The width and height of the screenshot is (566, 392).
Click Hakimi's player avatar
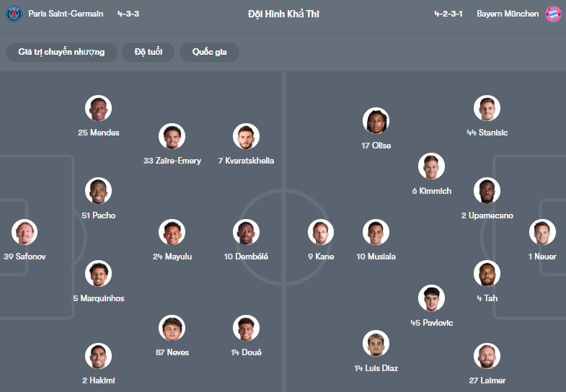click(98, 356)
